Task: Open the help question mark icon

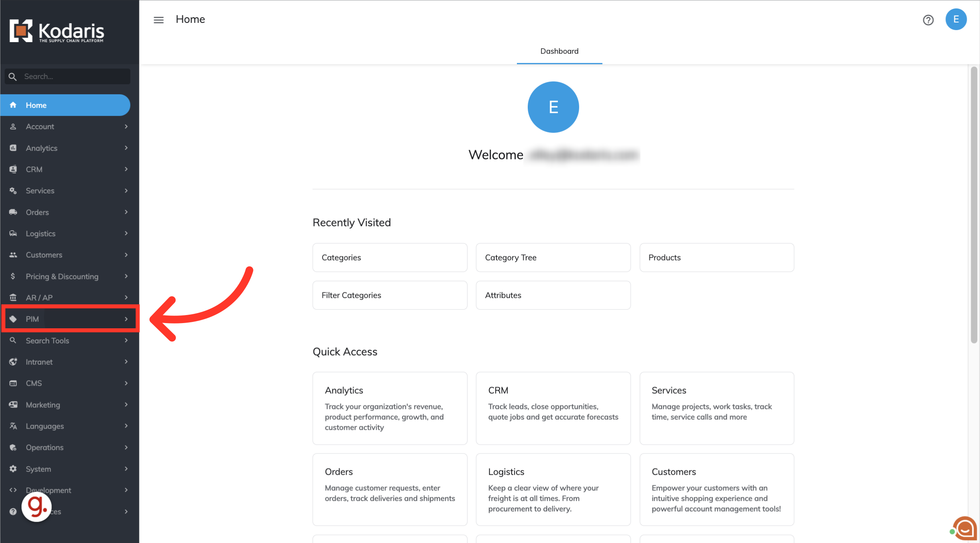Action: coord(928,20)
